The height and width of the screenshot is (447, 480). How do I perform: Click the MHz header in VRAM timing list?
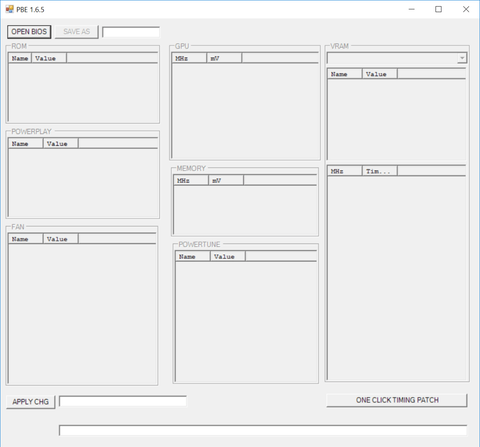pos(345,171)
